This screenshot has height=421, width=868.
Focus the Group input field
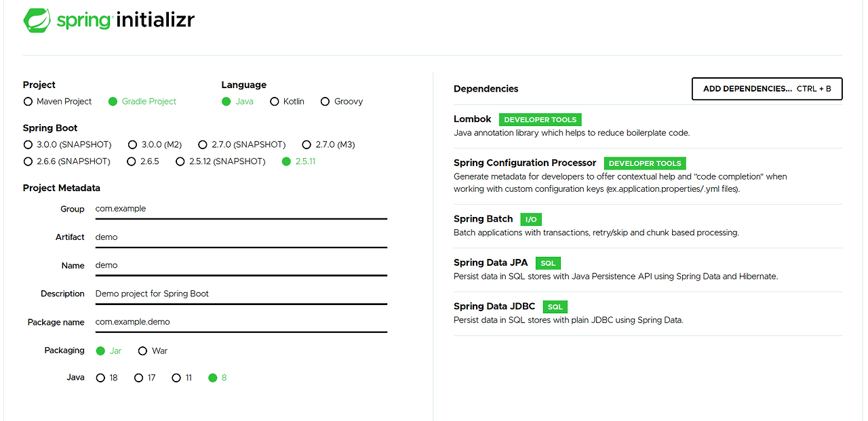pyautogui.click(x=241, y=209)
